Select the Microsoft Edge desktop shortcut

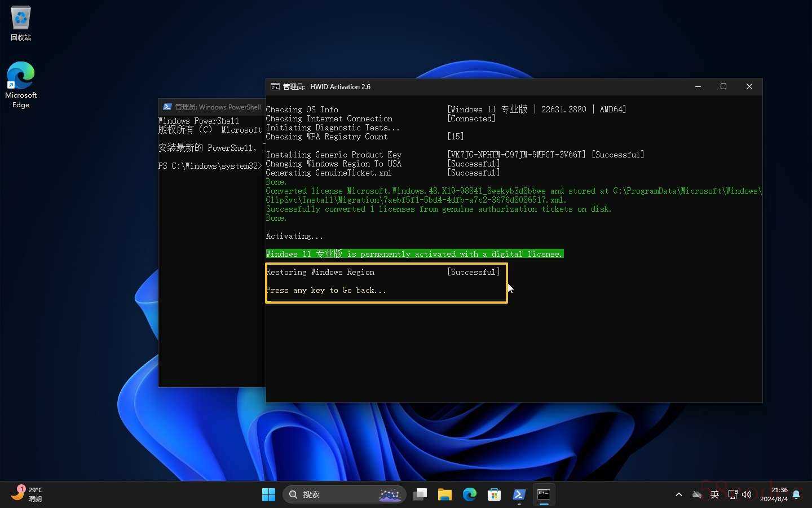pyautogui.click(x=21, y=85)
